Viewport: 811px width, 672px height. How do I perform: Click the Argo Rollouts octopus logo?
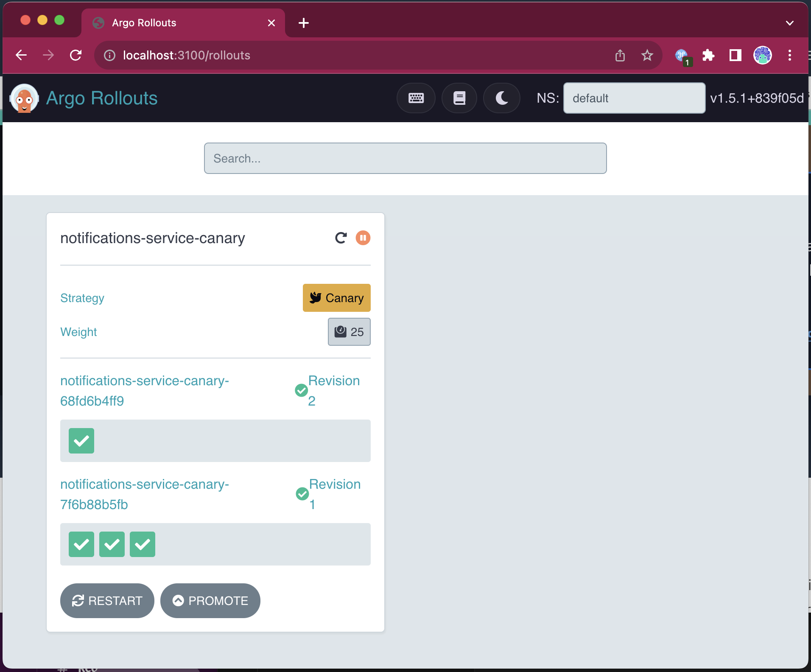[24, 98]
